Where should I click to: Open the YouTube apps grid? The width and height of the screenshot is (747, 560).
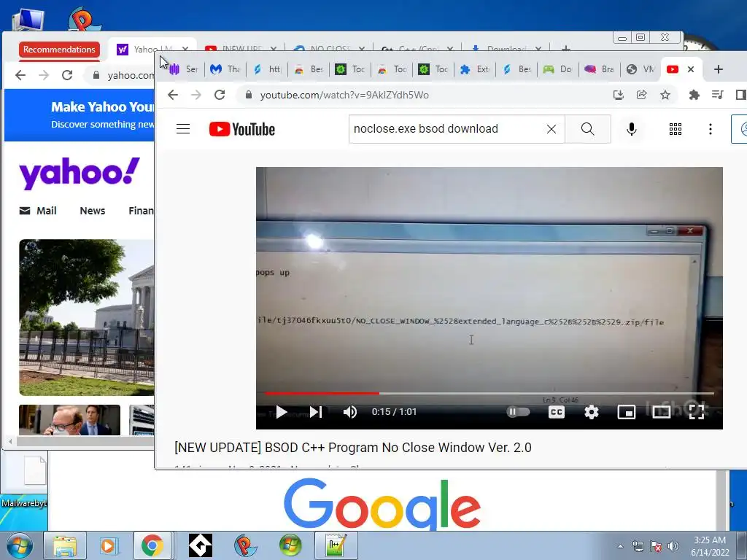(x=675, y=129)
